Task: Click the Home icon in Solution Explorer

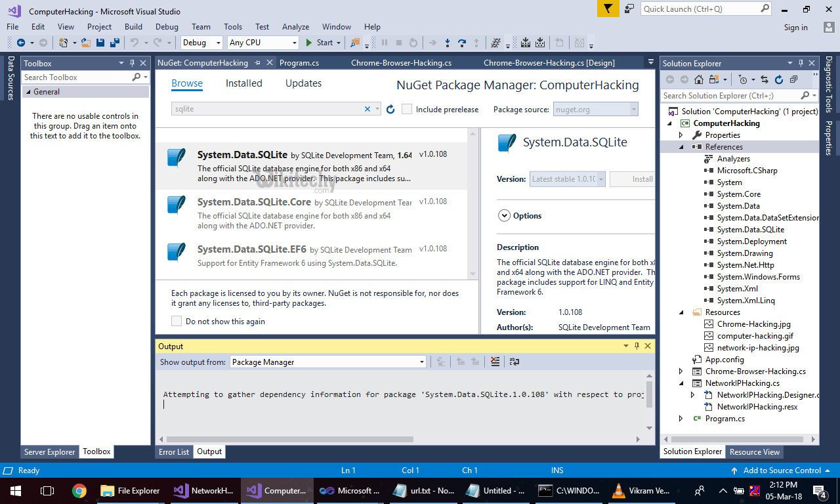Action: click(x=699, y=79)
